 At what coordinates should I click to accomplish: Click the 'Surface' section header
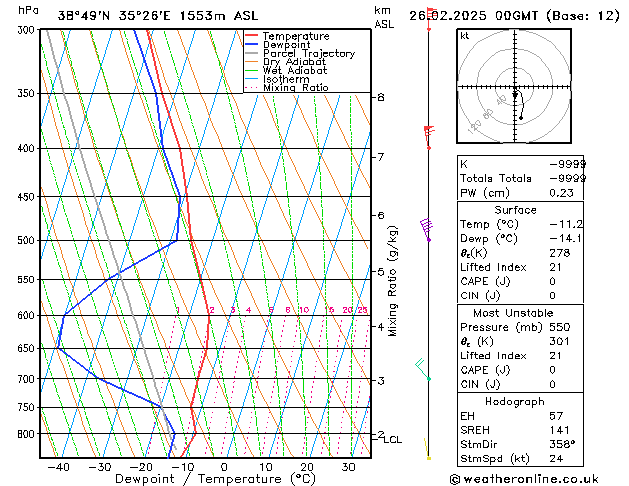click(x=515, y=210)
